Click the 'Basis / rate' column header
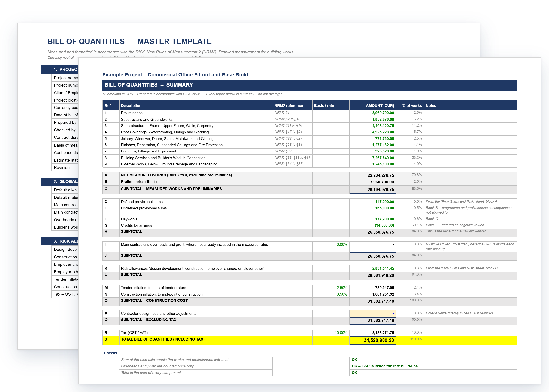The height and width of the screenshot is (392, 549). coord(331,106)
